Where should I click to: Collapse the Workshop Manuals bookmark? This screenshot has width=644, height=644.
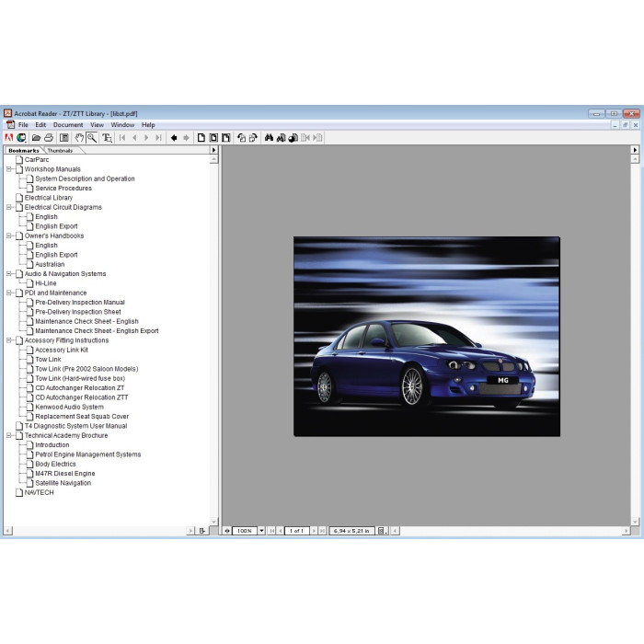(x=8, y=169)
